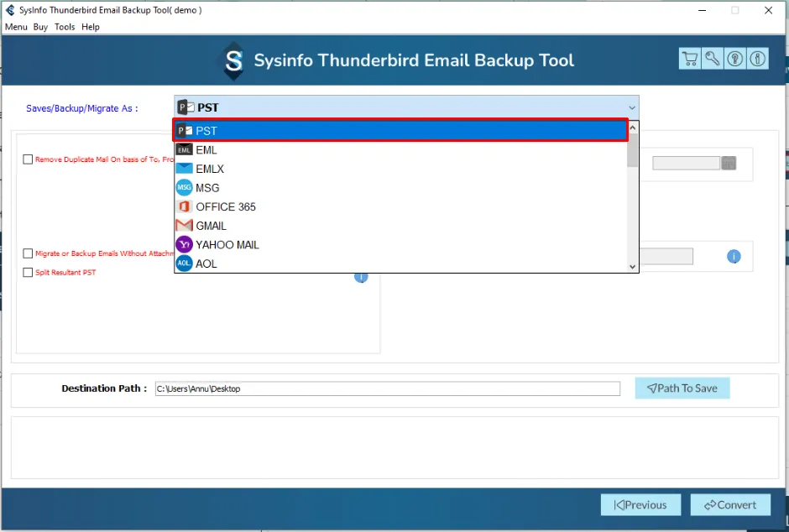Click the Sysinfo Thunderbird Email Backup Tool heading
Screen dimensions: 789x532
(414, 60)
